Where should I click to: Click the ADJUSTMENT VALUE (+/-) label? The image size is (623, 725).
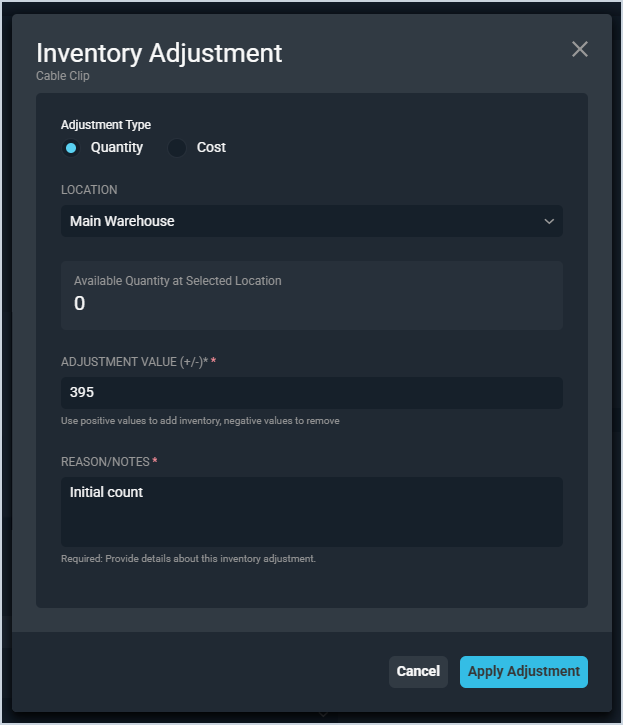pyautogui.click(x=134, y=361)
